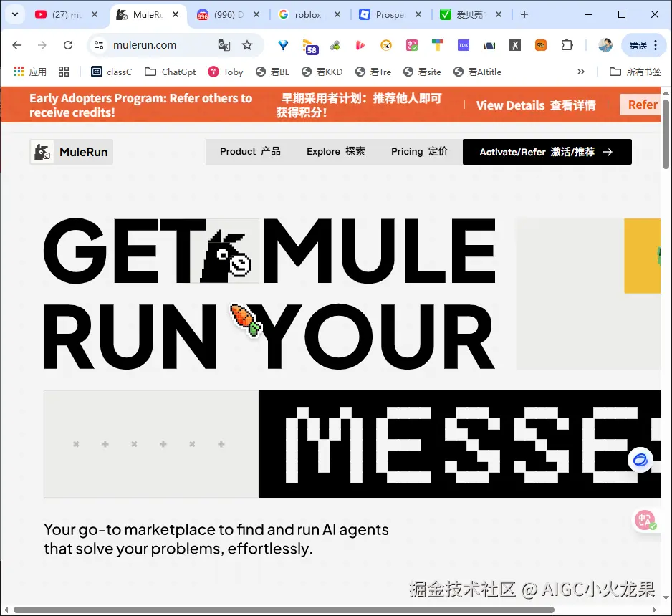Go back with the browser back arrow
The image size is (672, 616).
16,45
